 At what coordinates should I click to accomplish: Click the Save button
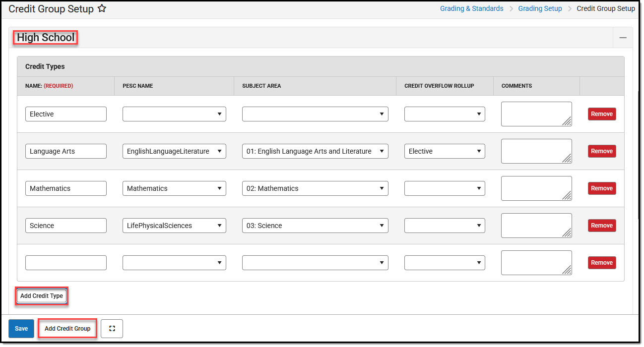(21, 328)
